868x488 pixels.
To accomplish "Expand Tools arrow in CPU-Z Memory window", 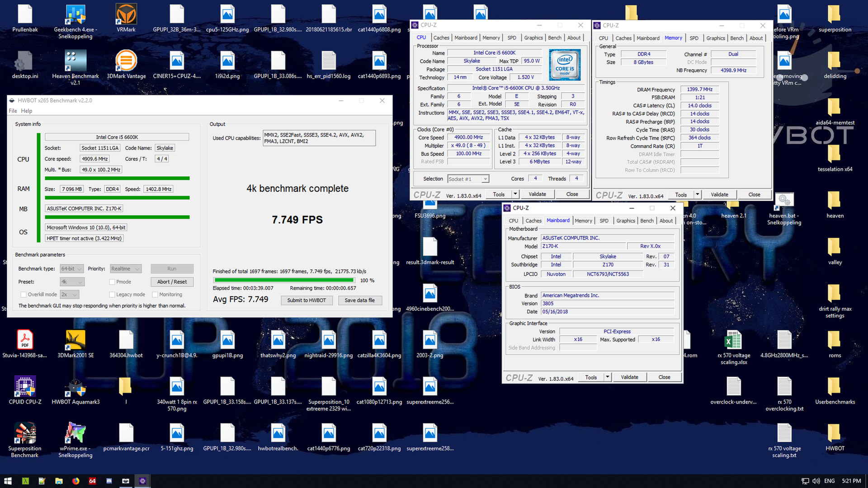I will click(698, 194).
